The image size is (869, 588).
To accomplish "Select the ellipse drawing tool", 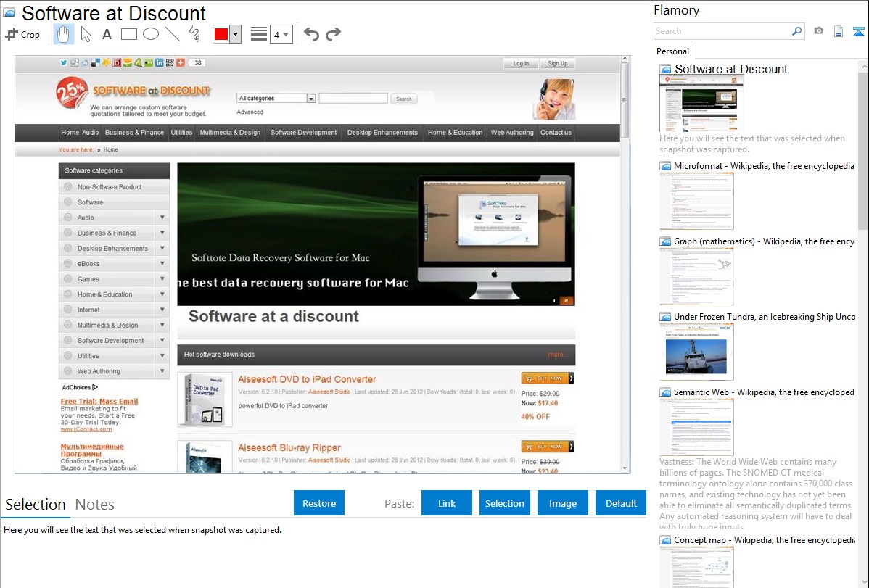I will (151, 34).
